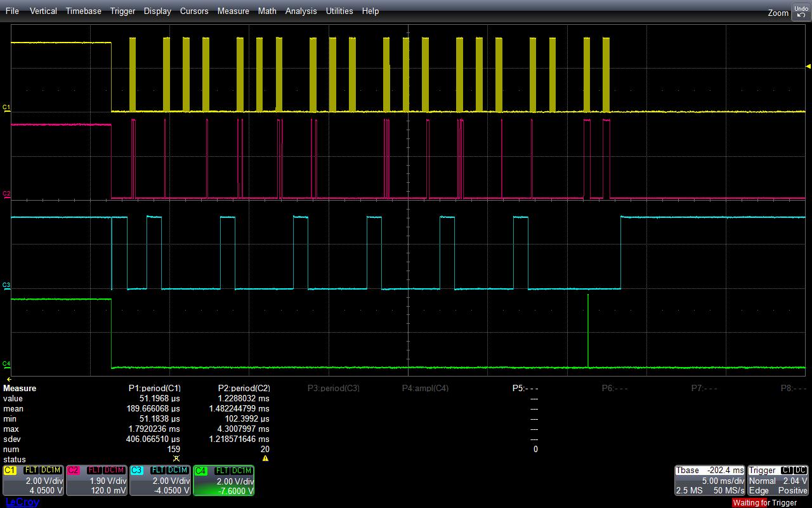Adjust trigger level showing 2.04 V
Screen dimensions: 812x508
794,481
